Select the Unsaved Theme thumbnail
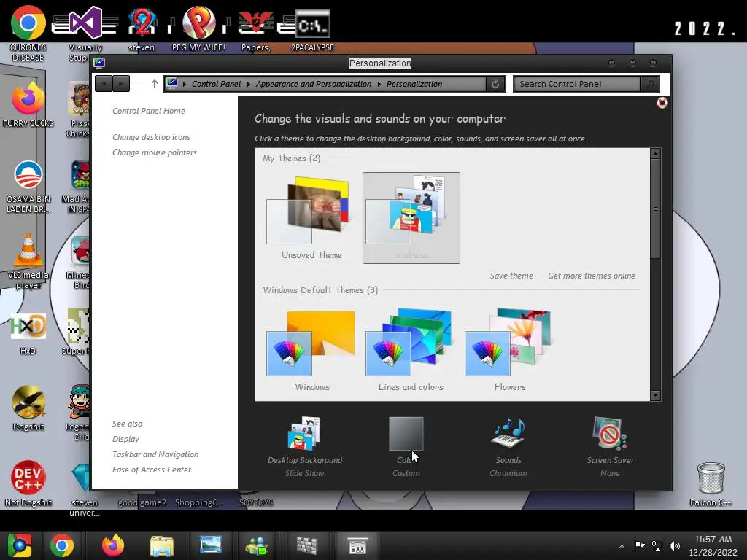747x560 pixels. 311,217
